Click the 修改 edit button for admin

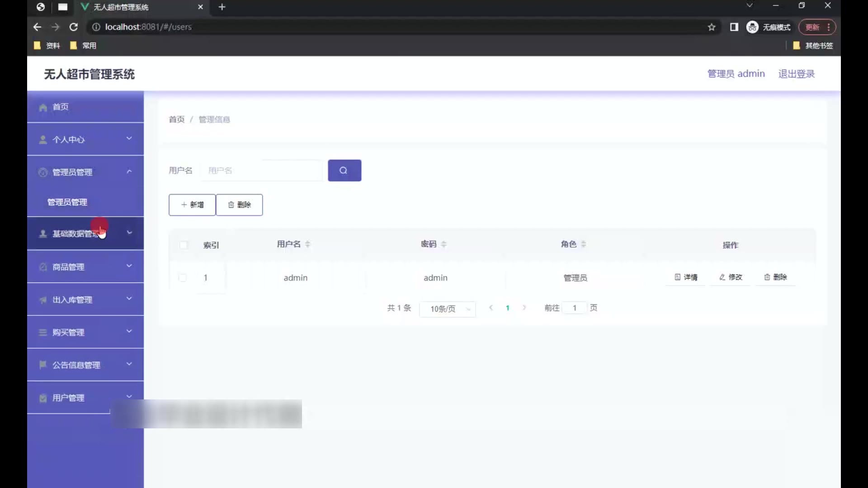(731, 277)
